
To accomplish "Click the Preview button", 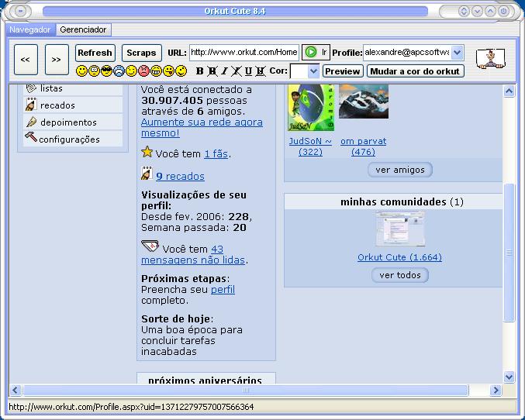I will coord(343,71).
